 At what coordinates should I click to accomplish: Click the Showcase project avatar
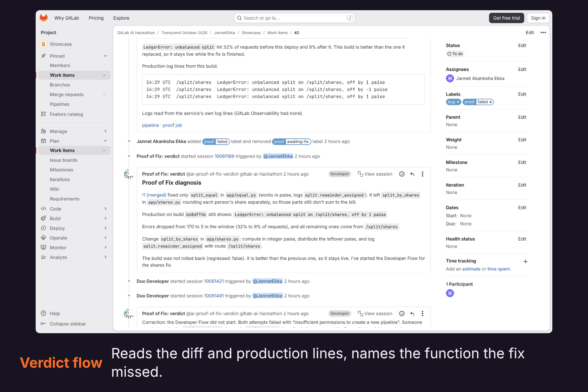(x=44, y=44)
